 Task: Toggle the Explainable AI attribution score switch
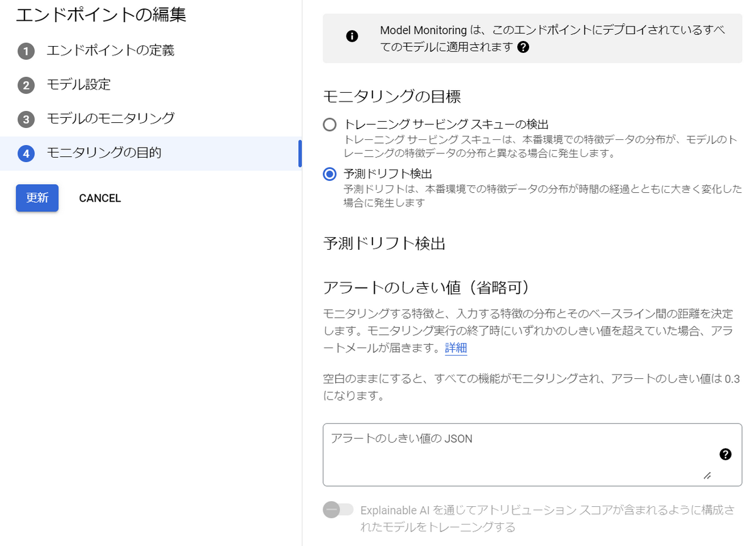(338, 509)
